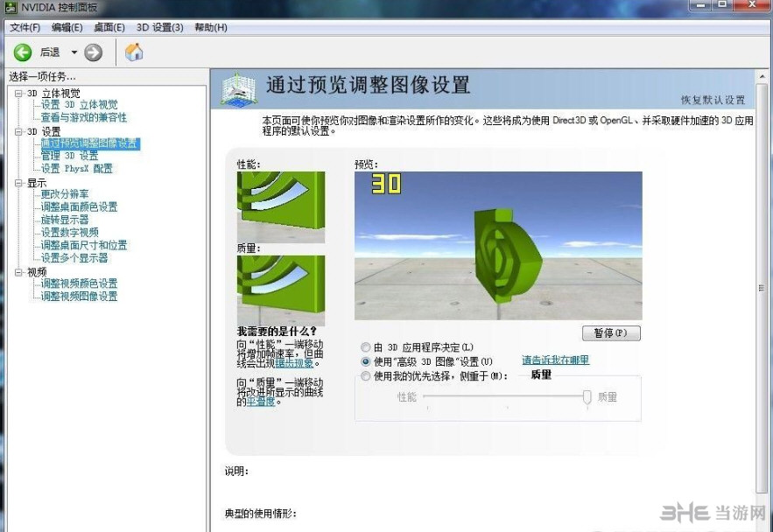Image resolution: width=773 pixels, height=532 pixels.
Task: Open 设置 PhysX 配置 task
Action: 77,169
